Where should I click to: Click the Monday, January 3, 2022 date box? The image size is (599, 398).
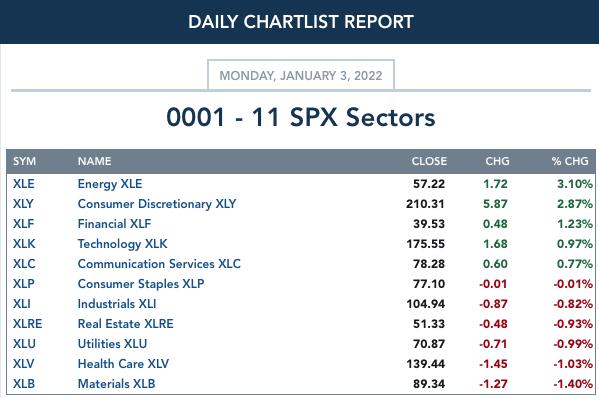point(301,75)
